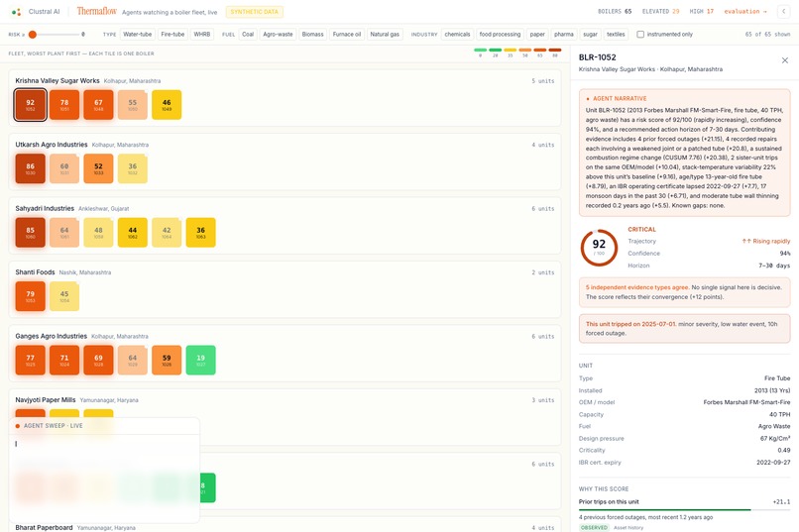Open Ganges Agro boiler tile scoring 64
This screenshot has height=532, width=799.
(x=133, y=360)
